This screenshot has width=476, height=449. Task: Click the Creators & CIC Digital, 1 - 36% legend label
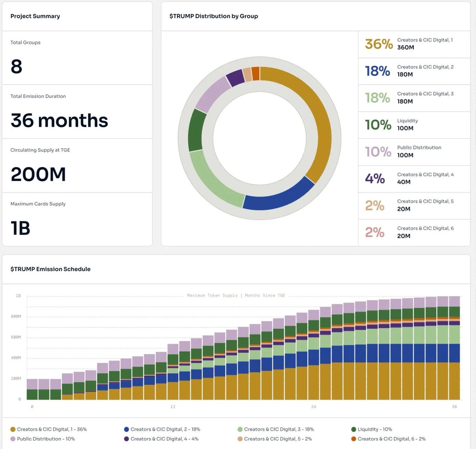pyautogui.click(x=52, y=429)
